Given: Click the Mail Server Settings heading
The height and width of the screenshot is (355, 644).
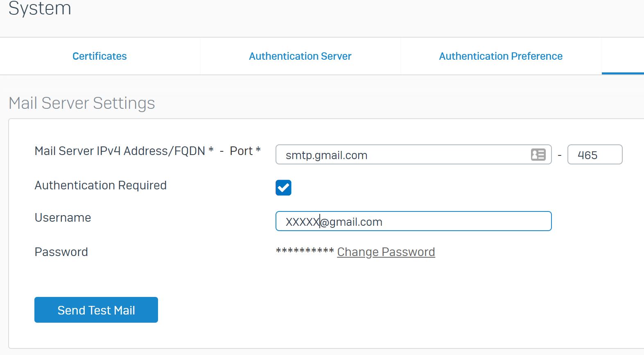Looking at the screenshot, I should [x=82, y=103].
